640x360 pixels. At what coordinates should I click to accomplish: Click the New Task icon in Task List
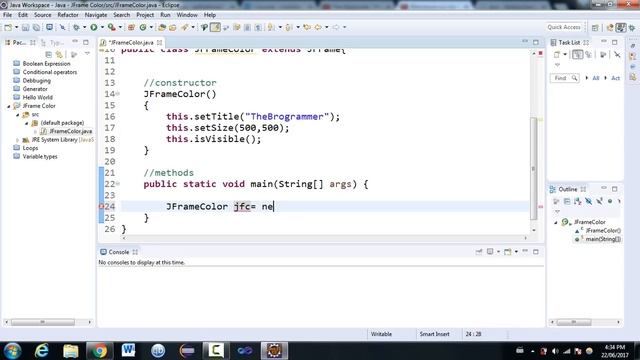(x=557, y=55)
